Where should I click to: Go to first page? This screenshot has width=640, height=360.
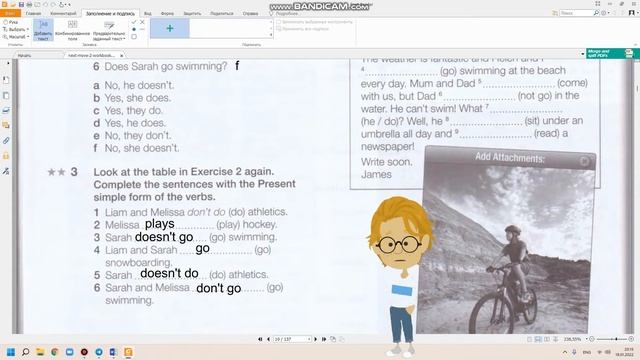[x=260, y=339]
